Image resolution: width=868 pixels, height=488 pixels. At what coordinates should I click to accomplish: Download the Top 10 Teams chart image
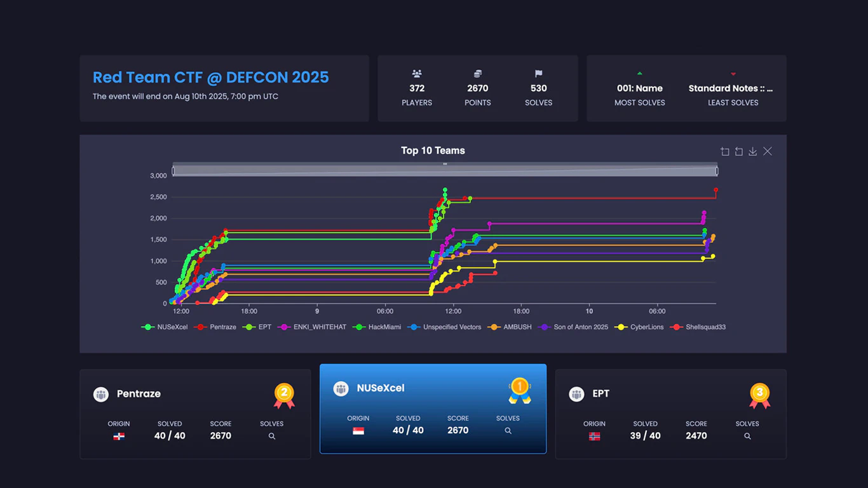pyautogui.click(x=753, y=151)
